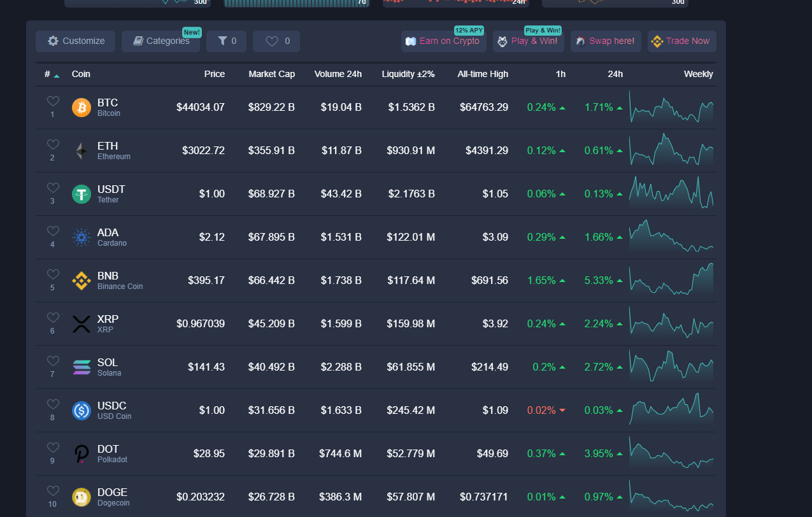This screenshot has height=517, width=812.
Task: Click the Bitcoin orange logo icon
Action: [82, 108]
